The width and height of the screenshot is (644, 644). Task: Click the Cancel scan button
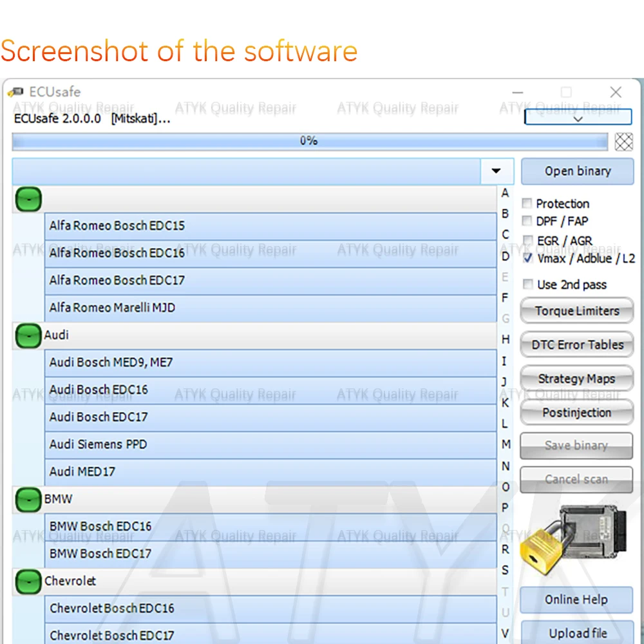pyautogui.click(x=576, y=479)
